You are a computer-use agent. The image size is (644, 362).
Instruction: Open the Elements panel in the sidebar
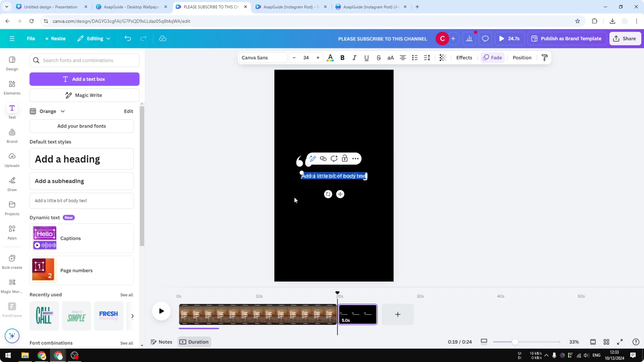[x=12, y=87]
